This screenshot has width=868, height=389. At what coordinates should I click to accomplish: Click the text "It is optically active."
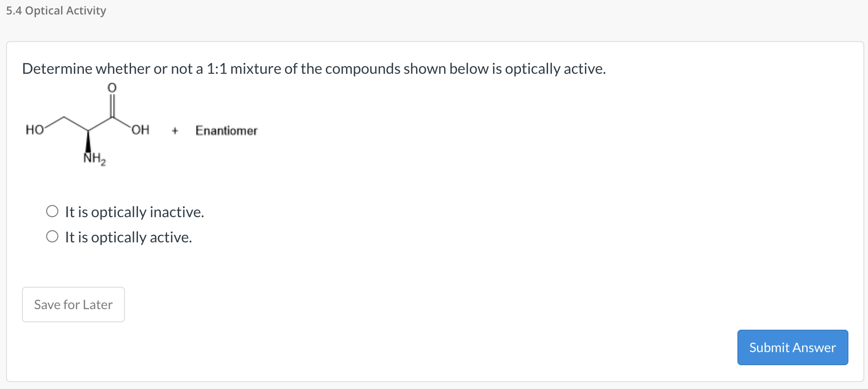coord(128,237)
